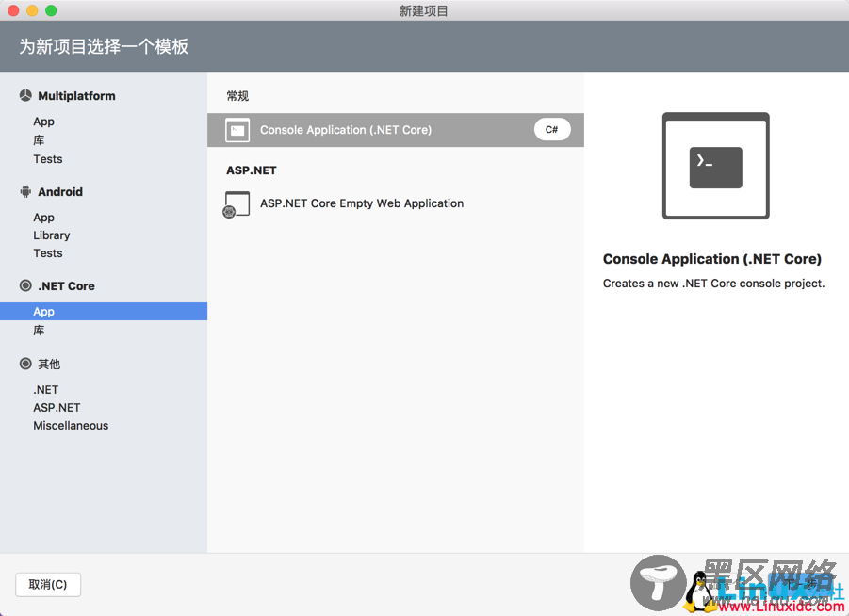Click the Multiplatform heading
849x616 pixels.
(76, 96)
